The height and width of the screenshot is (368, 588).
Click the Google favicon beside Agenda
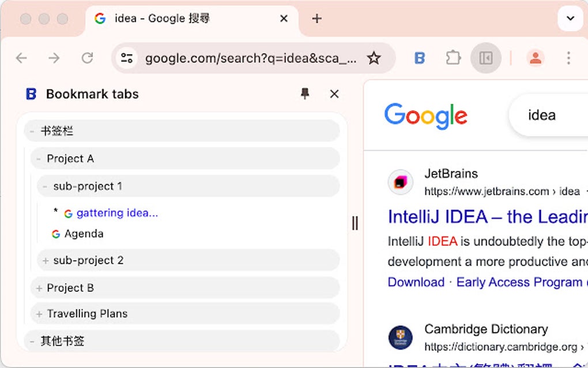(x=56, y=234)
